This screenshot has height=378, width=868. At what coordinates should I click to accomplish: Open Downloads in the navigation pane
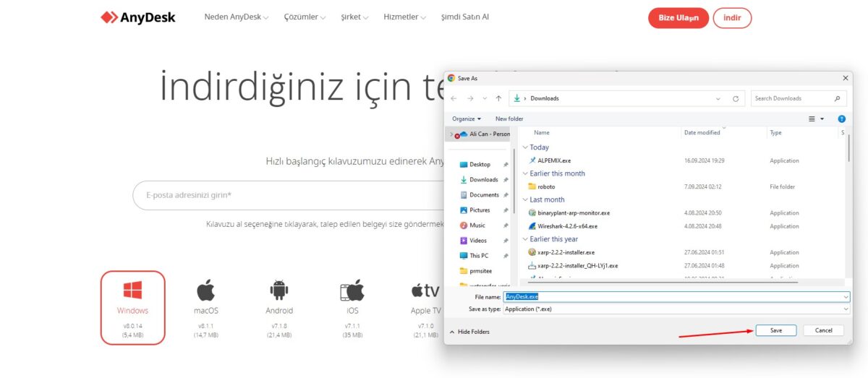(x=479, y=179)
